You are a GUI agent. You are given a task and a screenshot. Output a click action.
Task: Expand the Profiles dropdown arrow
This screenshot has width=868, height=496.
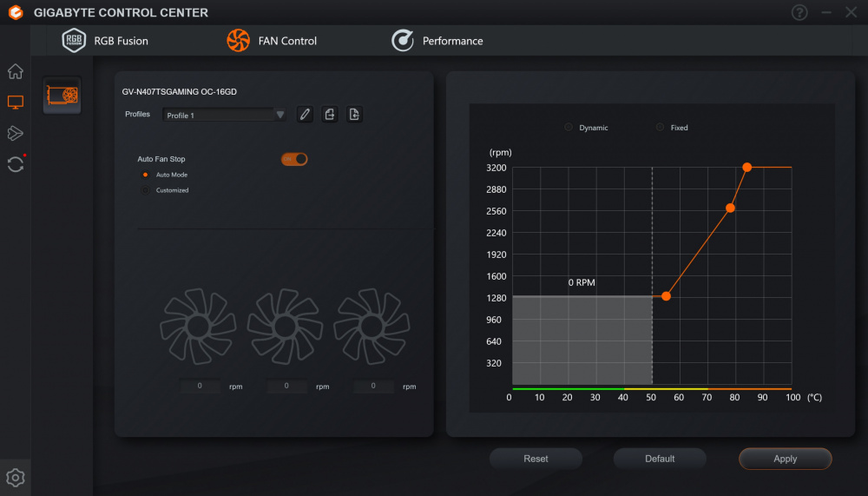point(280,115)
